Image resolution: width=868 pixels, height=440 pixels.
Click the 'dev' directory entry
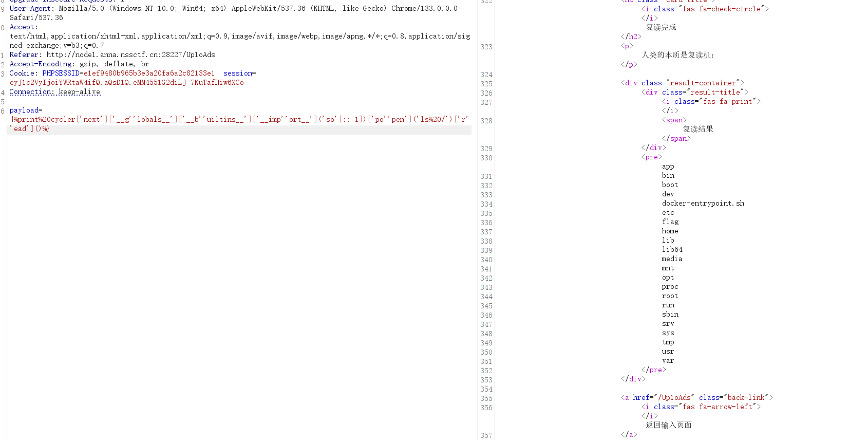point(668,194)
